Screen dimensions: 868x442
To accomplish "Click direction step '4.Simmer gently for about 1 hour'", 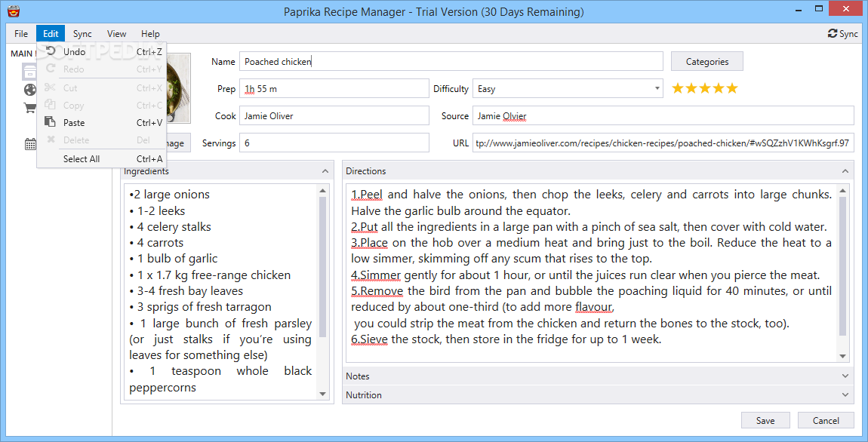I will (585, 275).
